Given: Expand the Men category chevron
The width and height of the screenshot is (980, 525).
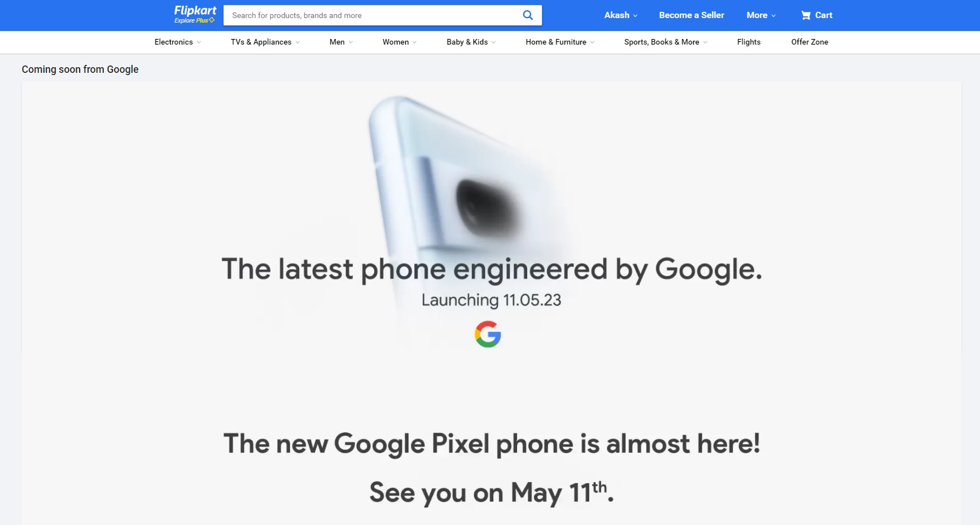Looking at the screenshot, I should click(351, 42).
